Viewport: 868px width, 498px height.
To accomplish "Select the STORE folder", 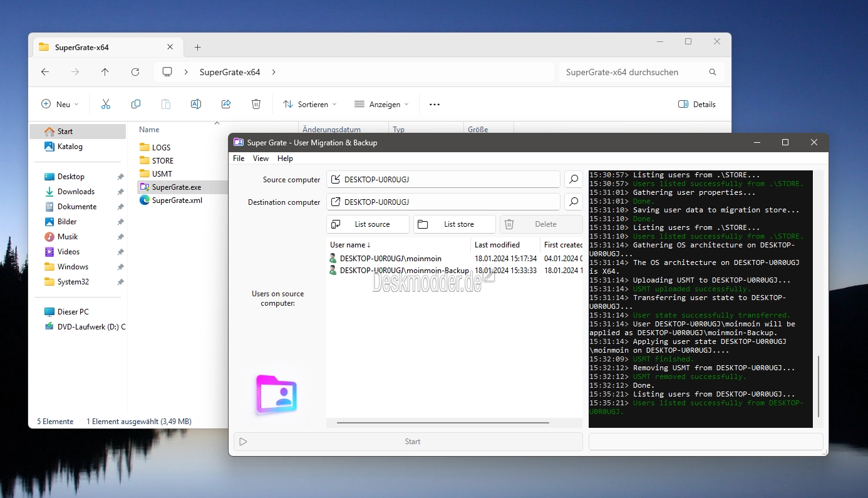I will (157, 160).
